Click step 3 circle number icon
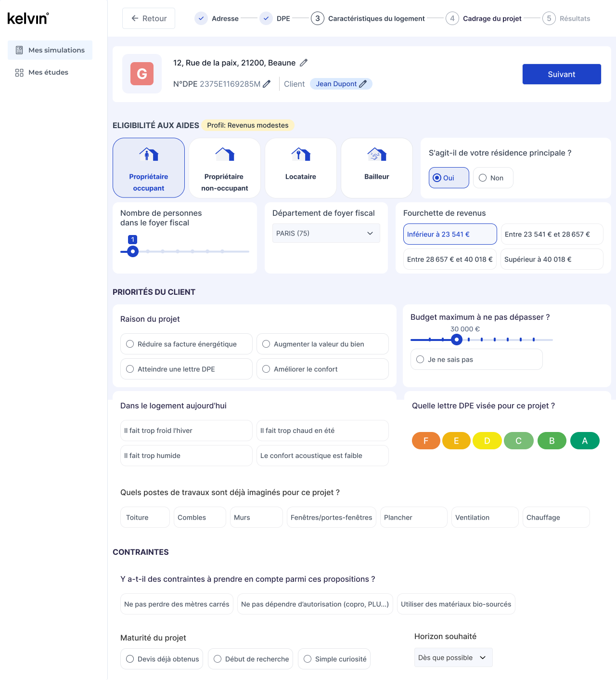Viewport: 616px width, 680px height. click(317, 18)
